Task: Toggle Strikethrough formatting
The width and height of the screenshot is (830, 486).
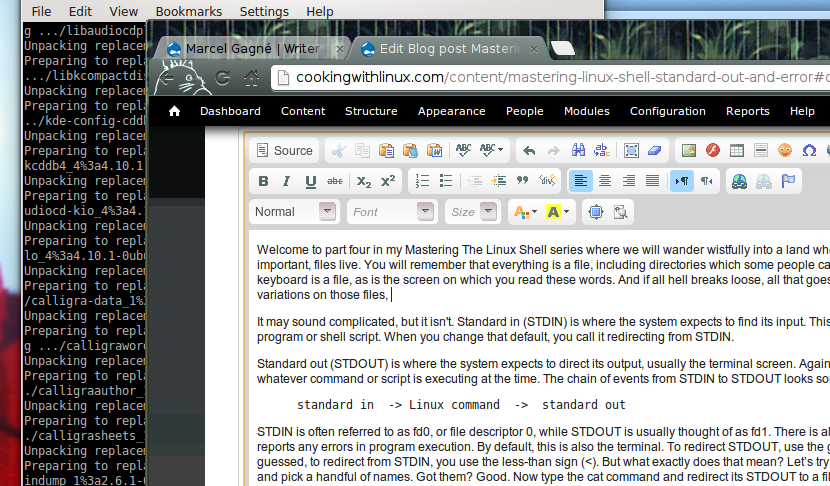Action: coord(335,181)
